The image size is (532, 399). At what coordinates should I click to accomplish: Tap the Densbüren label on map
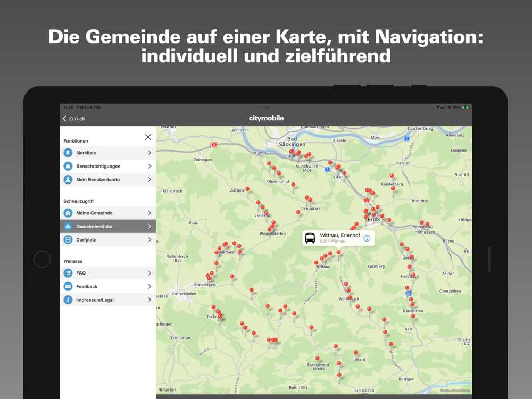[413, 311]
